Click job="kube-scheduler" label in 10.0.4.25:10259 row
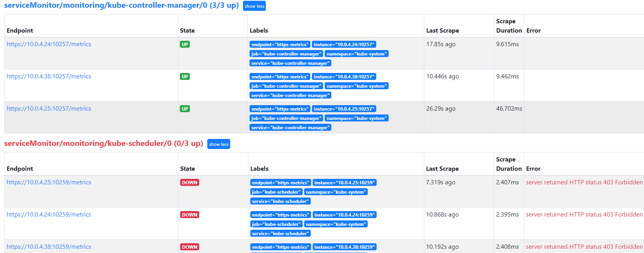644x253 pixels. pyautogui.click(x=276, y=192)
